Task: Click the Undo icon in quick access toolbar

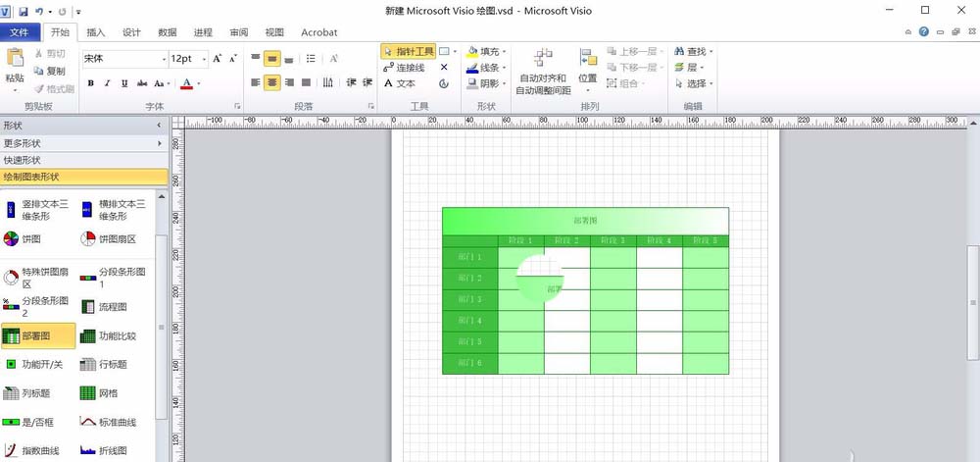Action: (x=39, y=11)
